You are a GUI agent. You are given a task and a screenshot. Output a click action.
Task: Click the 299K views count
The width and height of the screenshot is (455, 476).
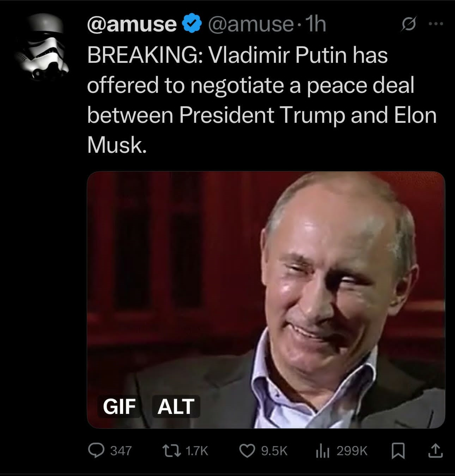coord(352,451)
